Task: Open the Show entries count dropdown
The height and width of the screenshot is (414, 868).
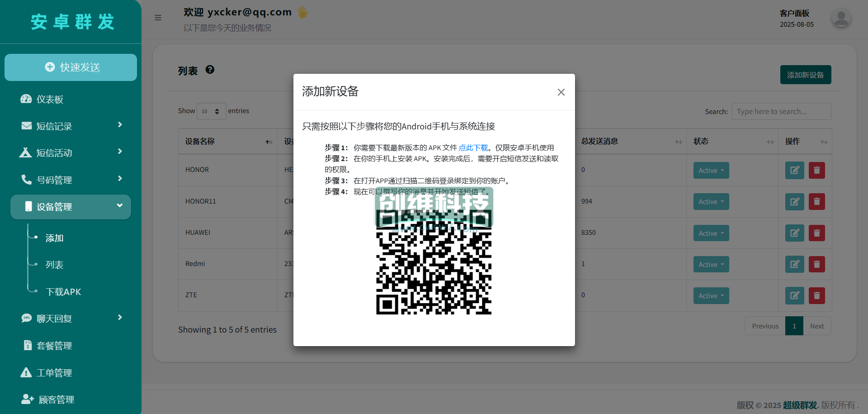Action: coord(211,111)
